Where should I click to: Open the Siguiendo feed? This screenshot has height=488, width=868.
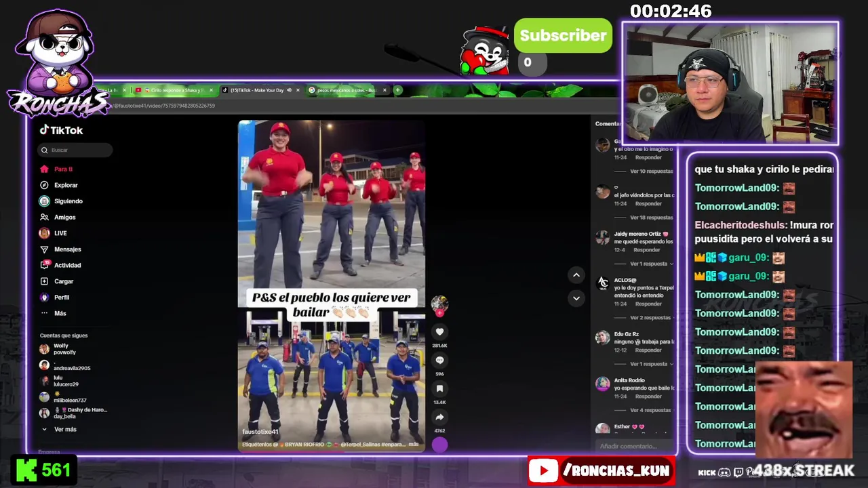point(61,201)
